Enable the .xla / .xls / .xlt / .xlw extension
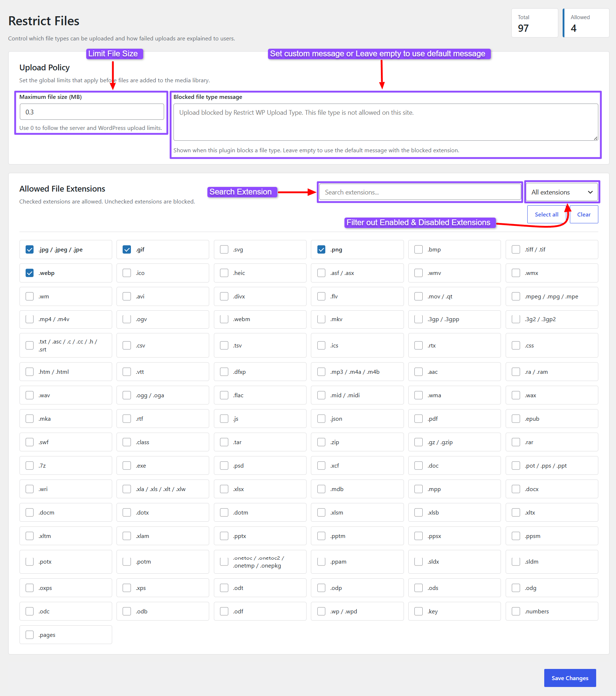 click(127, 489)
